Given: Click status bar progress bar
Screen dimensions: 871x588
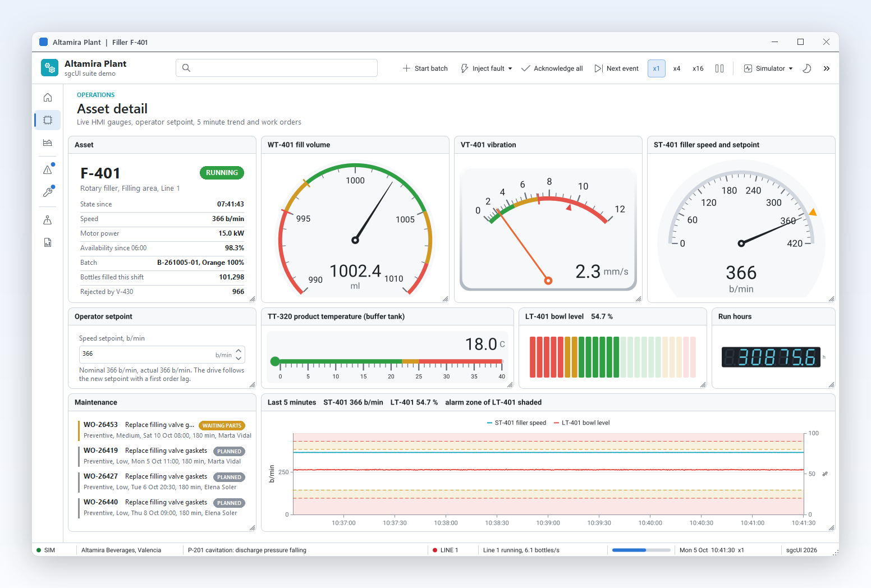Looking at the screenshot, I should pyautogui.click(x=641, y=550).
